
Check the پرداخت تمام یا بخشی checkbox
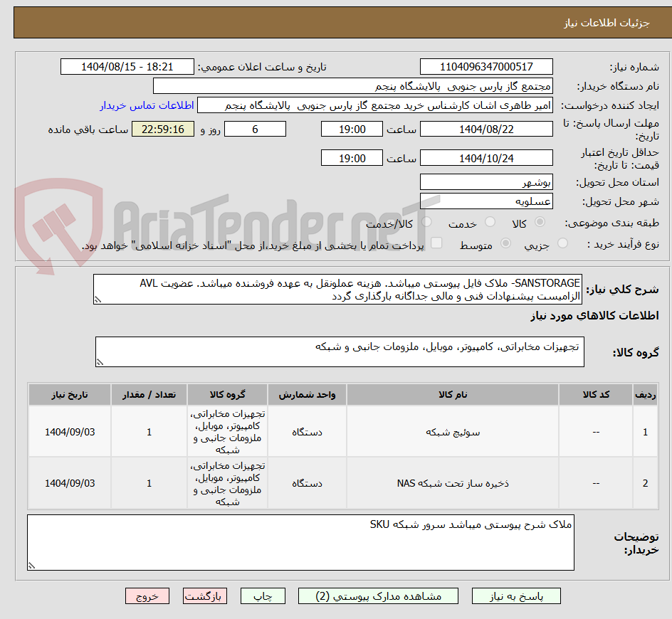437,242
